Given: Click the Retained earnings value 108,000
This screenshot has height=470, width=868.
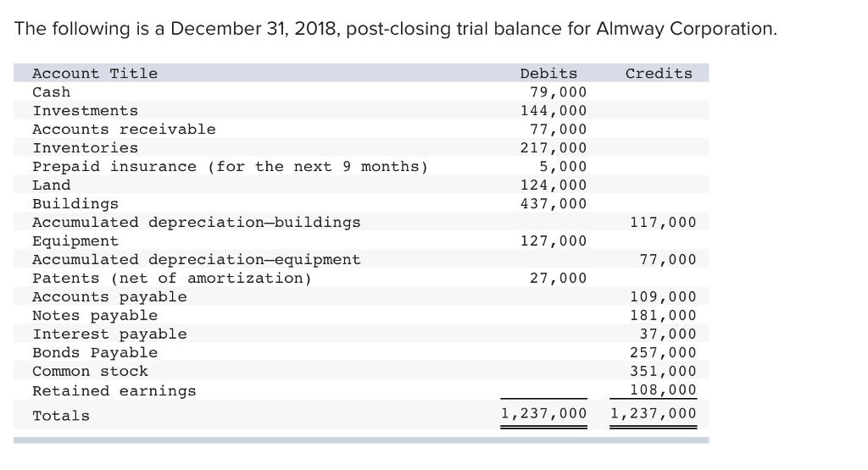Looking at the screenshot, I should [663, 390].
